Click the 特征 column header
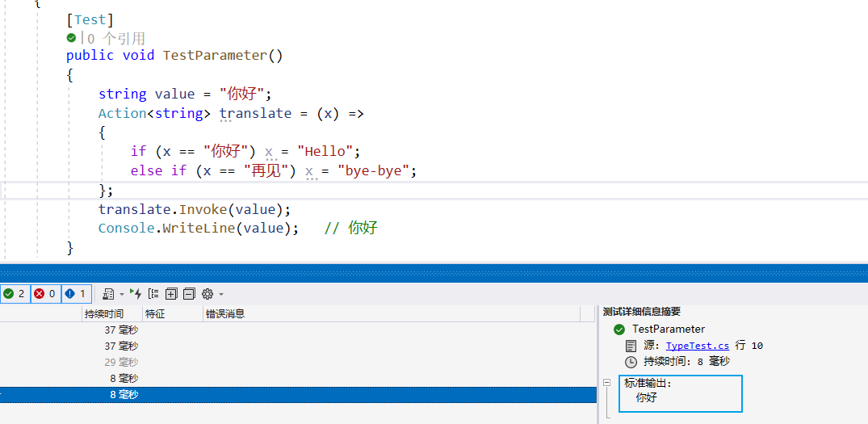The image size is (868, 424). pos(155,313)
